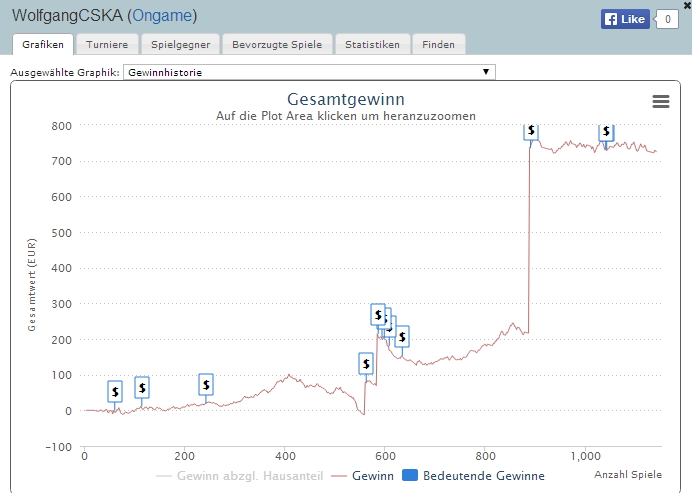Open the Ongame network link
The width and height of the screenshot is (692, 493).
(162, 16)
